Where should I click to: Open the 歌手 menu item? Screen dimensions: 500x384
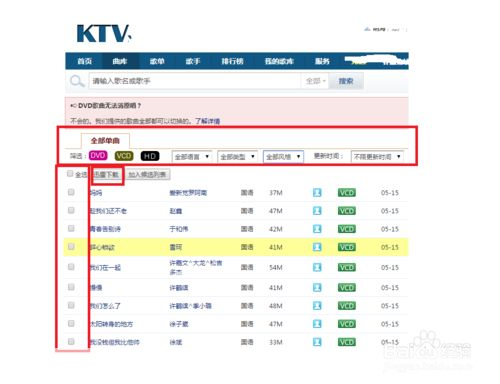pos(193,61)
